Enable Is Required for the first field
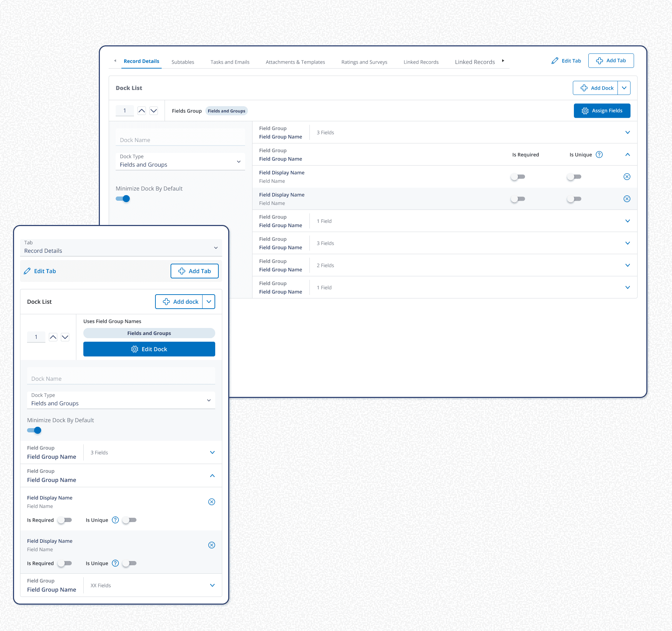 [518, 176]
